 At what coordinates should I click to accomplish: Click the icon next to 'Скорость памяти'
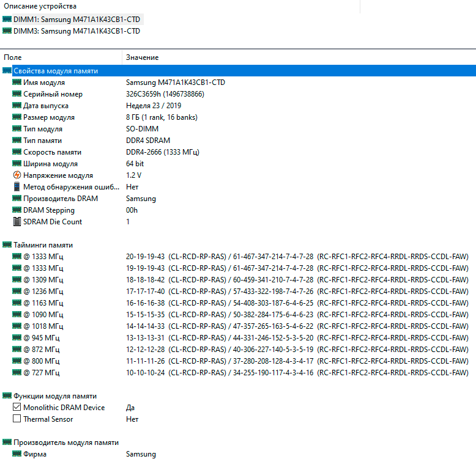click(17, 152)
